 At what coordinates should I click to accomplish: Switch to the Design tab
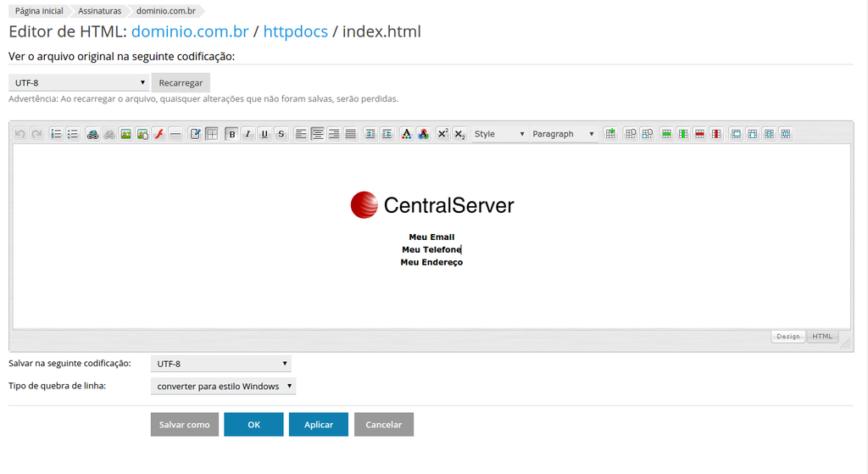[788, 337]
